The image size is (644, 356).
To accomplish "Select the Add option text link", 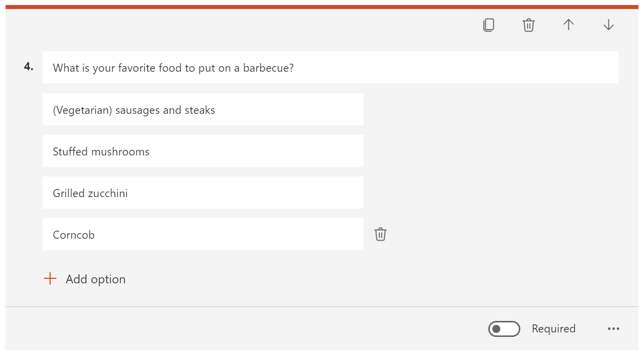I will point(96,279).
